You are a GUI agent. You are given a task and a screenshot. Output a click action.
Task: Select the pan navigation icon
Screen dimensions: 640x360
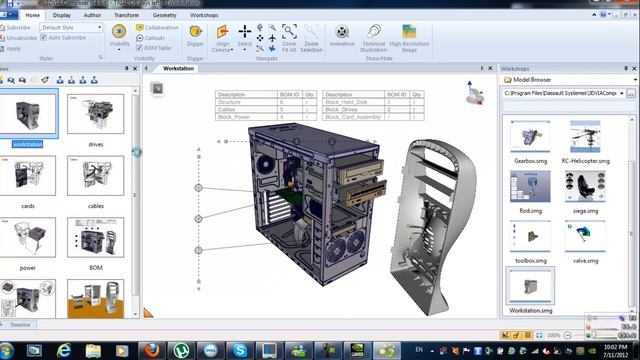(x=260, y=38)
